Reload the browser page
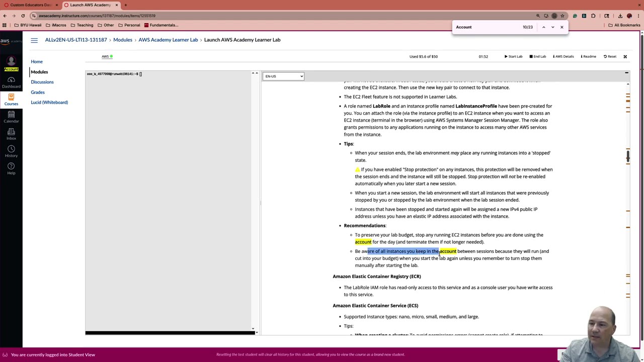The height and width of the screenshot is (362, 644). pyautogui.click(x=23, y=16)
